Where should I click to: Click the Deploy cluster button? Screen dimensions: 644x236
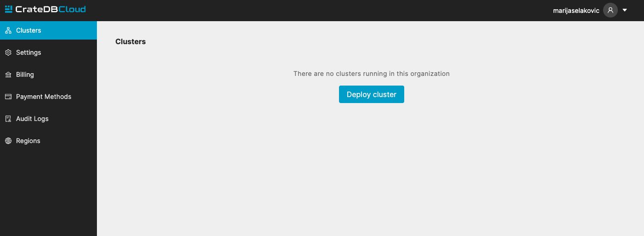pyautogui.click(x=372, y=94)
